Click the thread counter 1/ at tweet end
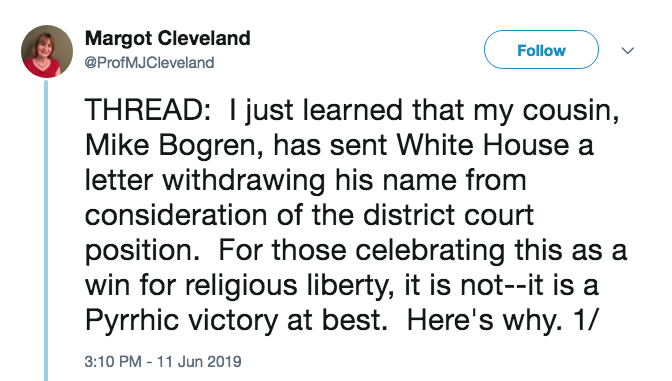The width and height of the screenshot is (672, 381). coord(584,320)
